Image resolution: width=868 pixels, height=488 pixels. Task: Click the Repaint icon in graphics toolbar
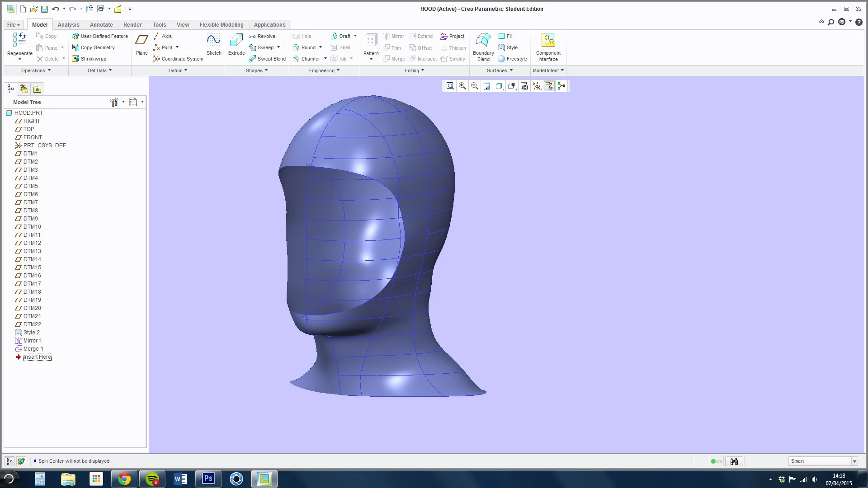point(487,86)
